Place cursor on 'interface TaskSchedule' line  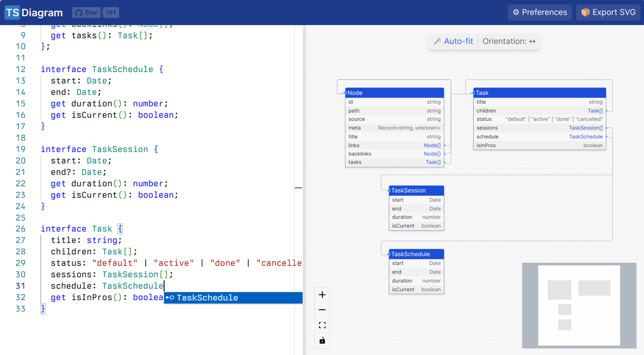102,69
